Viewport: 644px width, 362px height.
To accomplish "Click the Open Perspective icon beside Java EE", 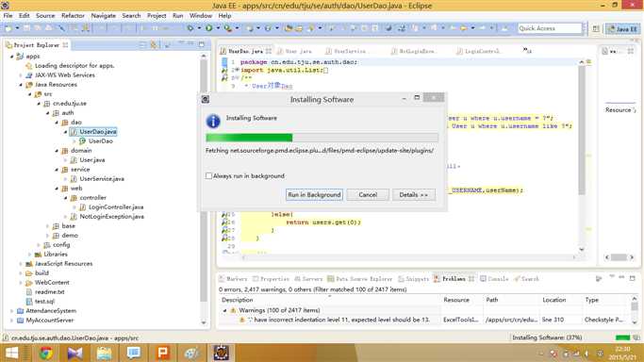I will [596, 28].
